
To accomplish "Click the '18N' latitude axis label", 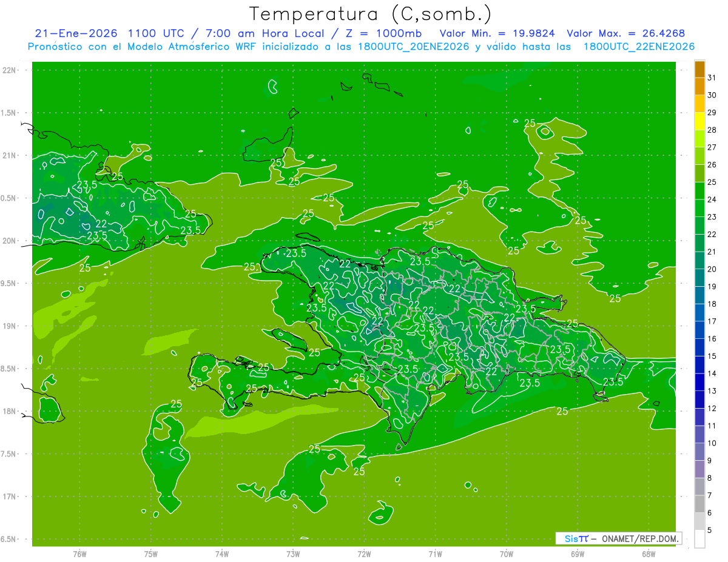I will [x=10, y=411].
